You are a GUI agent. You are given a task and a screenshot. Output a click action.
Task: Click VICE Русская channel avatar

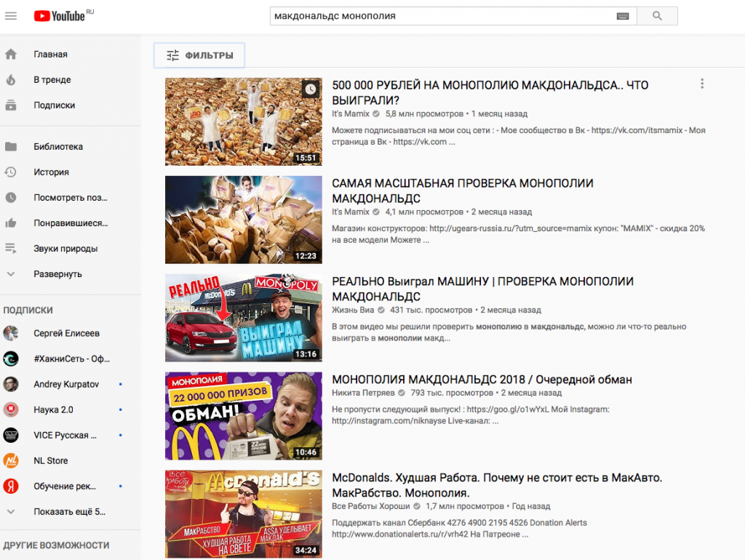pos(11,435)
